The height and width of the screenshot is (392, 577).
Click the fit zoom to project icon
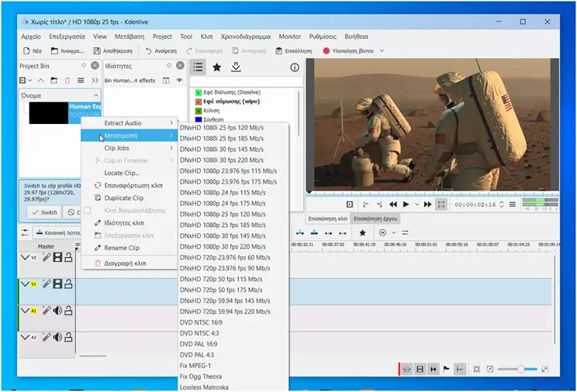point(476,369)
